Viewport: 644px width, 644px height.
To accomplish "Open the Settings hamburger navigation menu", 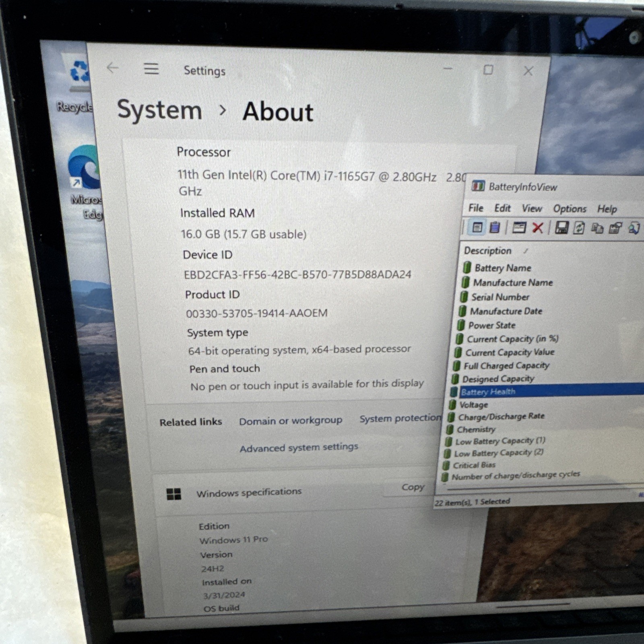I will coord(151,69).
